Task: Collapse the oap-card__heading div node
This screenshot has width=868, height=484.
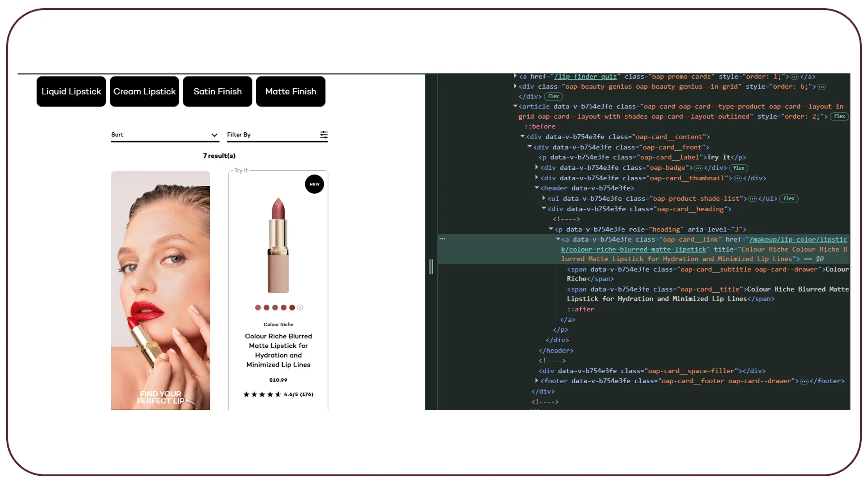Action: point(544,208)
